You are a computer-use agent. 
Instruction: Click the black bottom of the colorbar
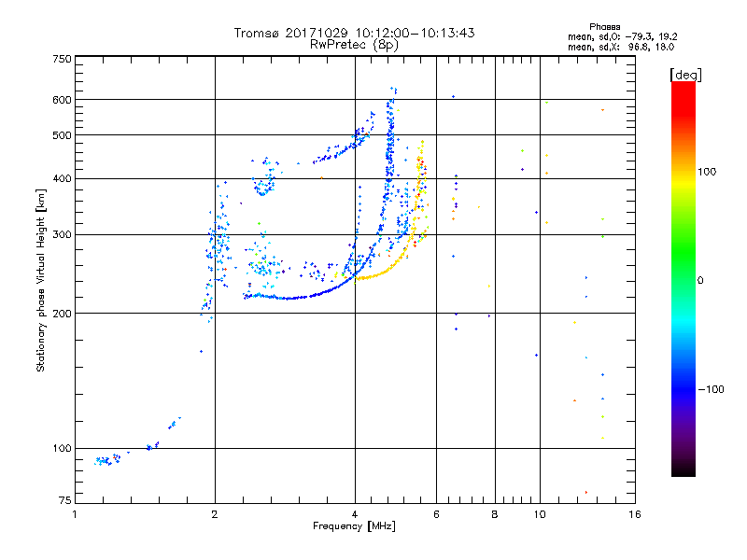tap(684, 469)
